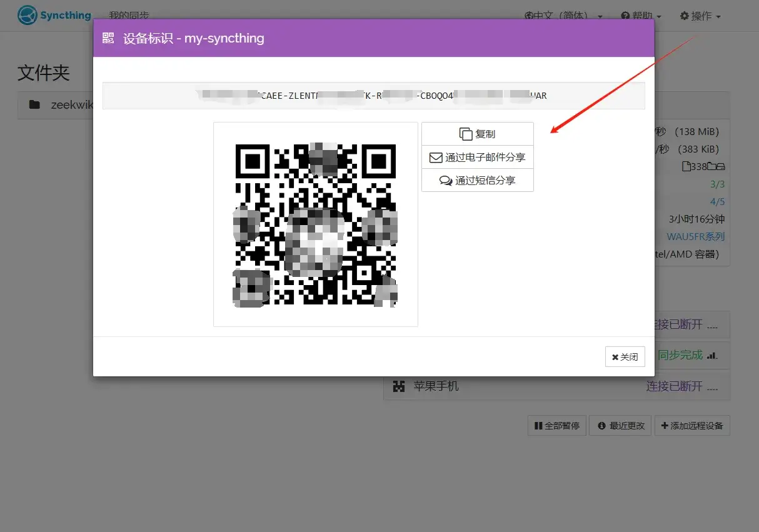Click the 复制 (copy) button

tap(477, 134)
